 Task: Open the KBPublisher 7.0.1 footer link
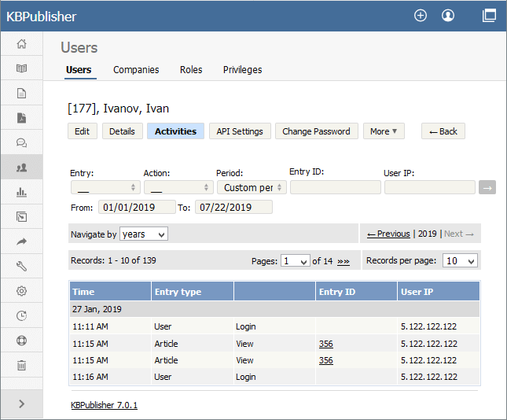tap(104, 405)
